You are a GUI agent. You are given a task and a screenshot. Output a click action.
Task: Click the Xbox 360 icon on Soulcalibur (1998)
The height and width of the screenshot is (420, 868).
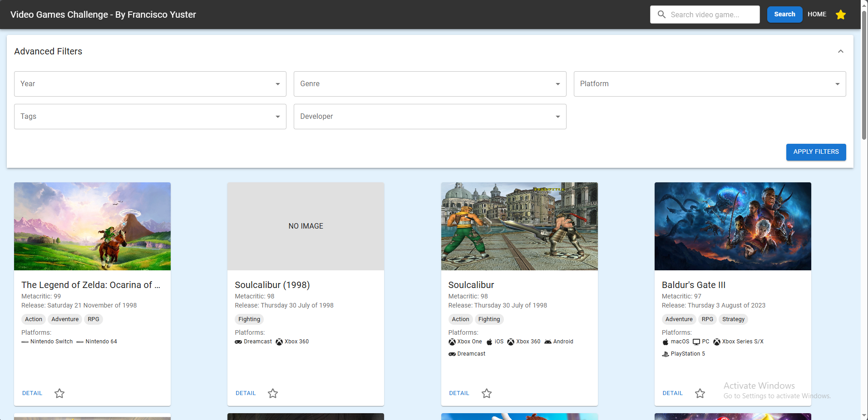(279, 342)
